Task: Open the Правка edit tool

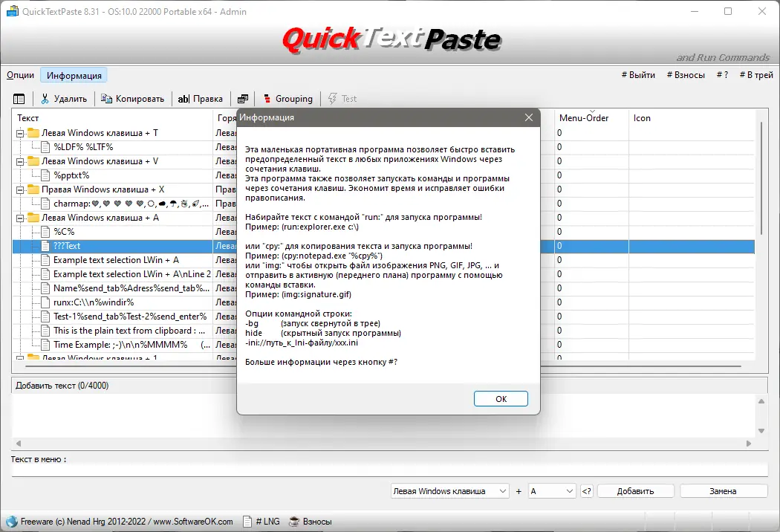Action: pos(183,98)
